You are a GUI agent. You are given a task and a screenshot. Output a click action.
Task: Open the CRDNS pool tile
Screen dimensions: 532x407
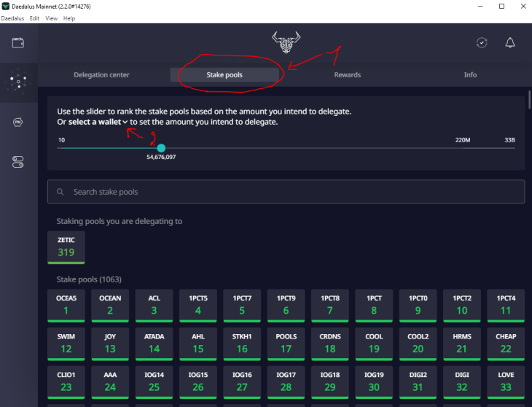pos(330,344)
